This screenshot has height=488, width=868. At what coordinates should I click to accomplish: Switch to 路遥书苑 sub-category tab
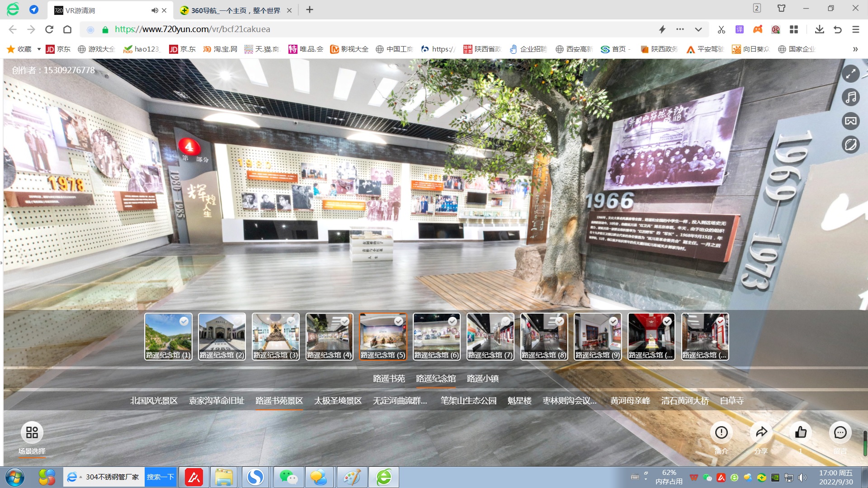389,379
